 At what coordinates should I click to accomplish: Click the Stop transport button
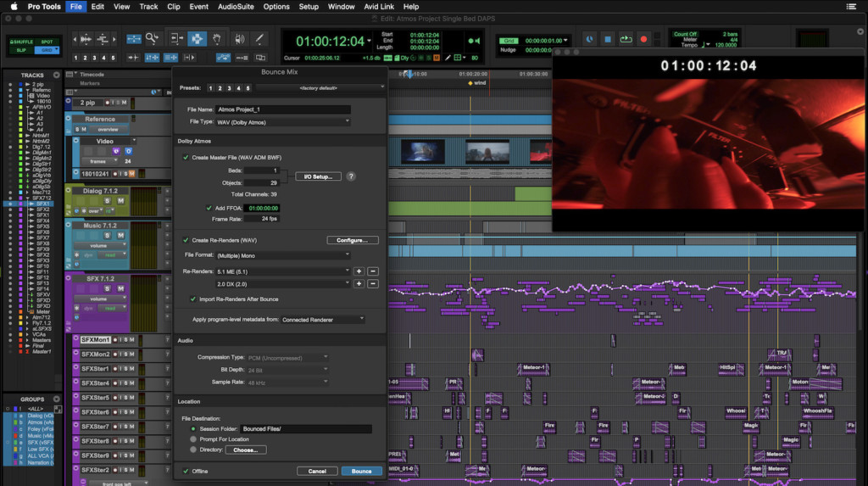click(x=607, y=39)
